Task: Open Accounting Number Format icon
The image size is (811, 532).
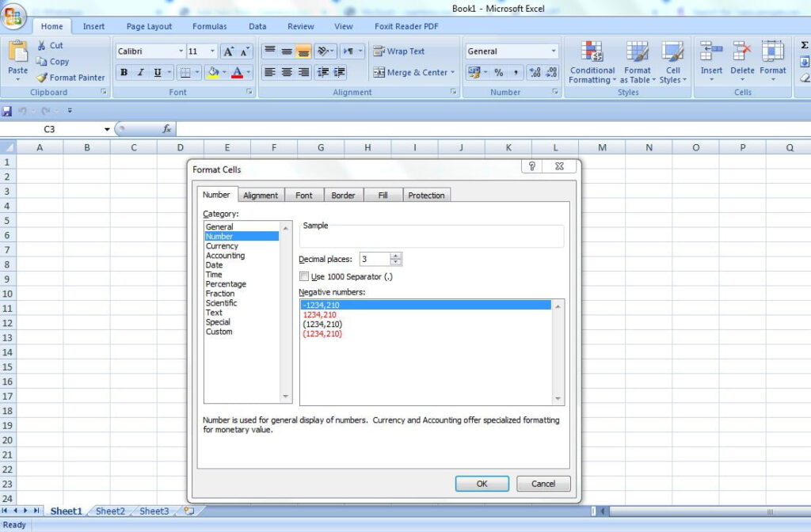Action: pos(474,72)
